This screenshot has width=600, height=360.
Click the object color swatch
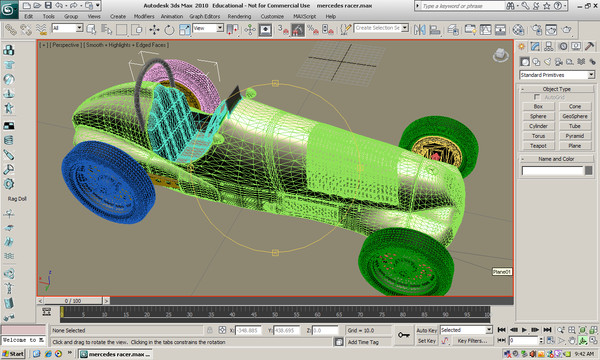click(589, 171)
